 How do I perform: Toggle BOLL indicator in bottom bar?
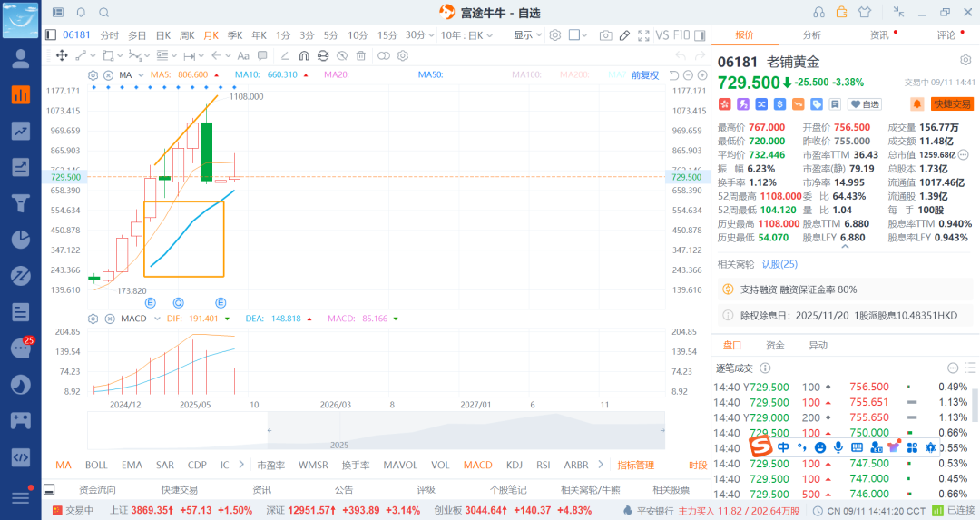pyautogui.click(x=96, y=465)
